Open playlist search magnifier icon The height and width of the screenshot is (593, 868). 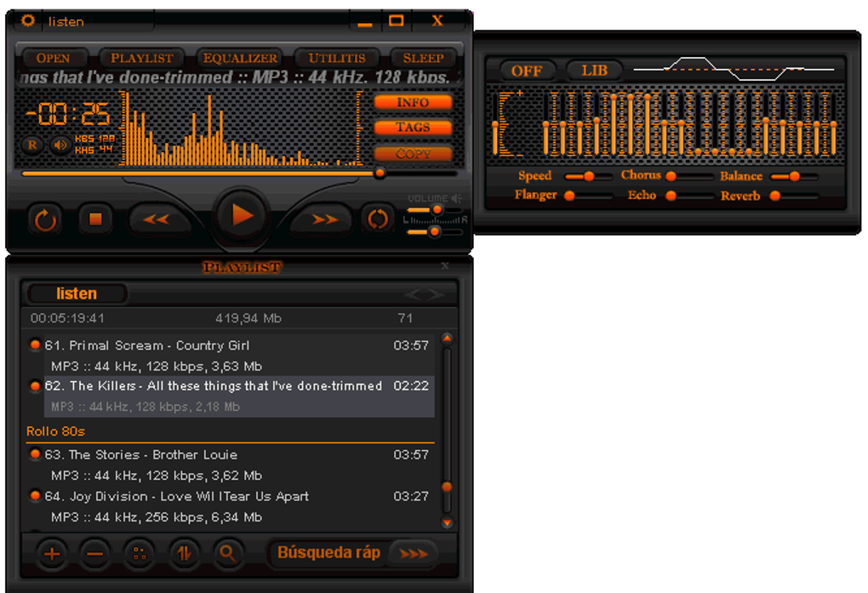(228, 553)
